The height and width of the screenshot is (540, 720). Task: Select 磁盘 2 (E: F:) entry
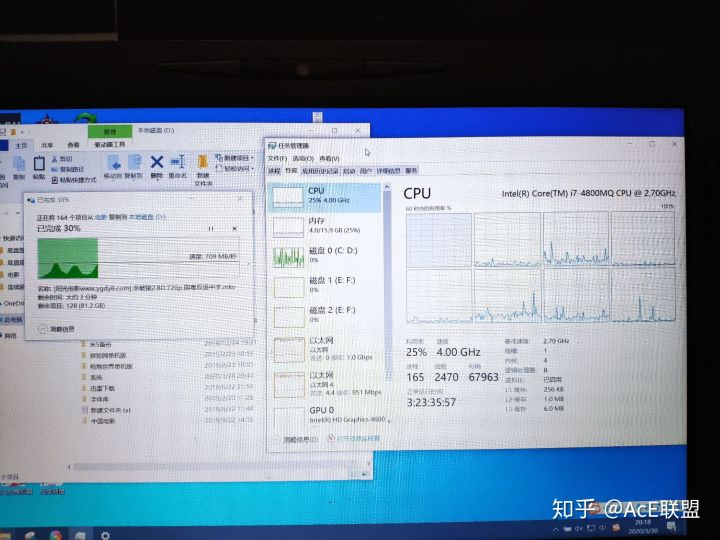pos(325,316)
